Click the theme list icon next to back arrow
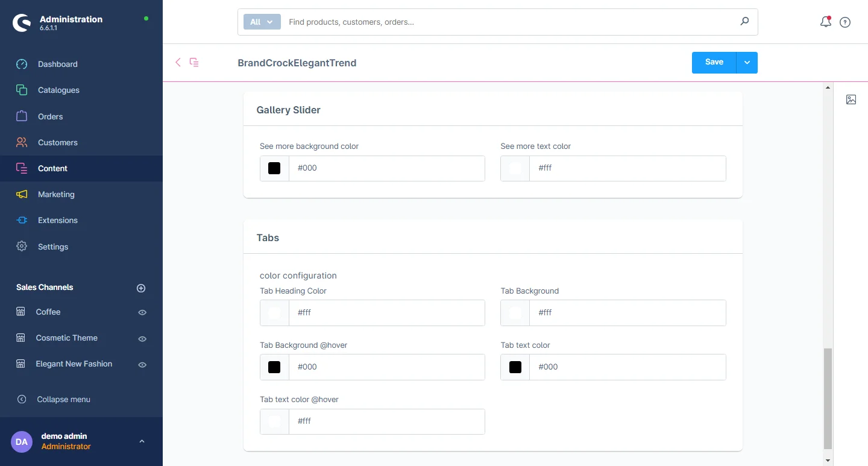This screenshot has width=868, height=466. click(194, 62)
